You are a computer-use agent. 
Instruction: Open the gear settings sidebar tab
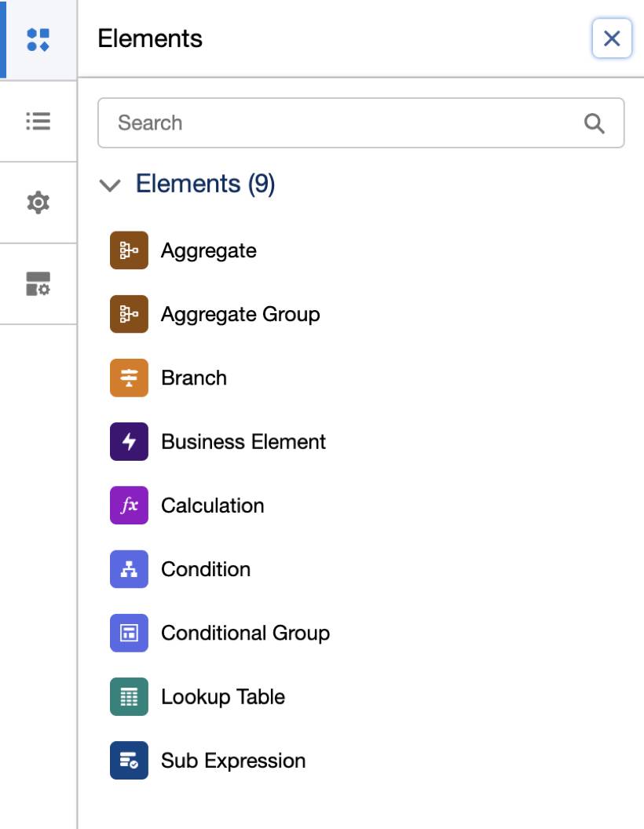coord(38,203)
